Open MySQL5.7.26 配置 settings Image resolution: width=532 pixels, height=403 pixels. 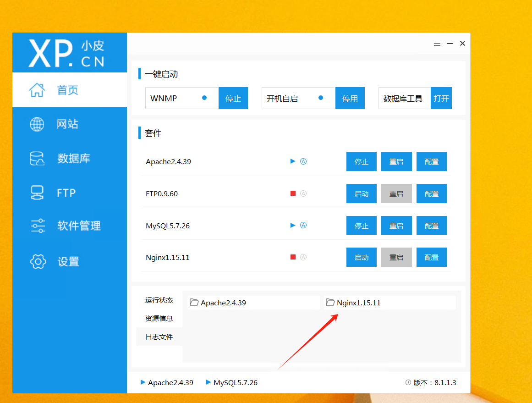tap(432, 226)
